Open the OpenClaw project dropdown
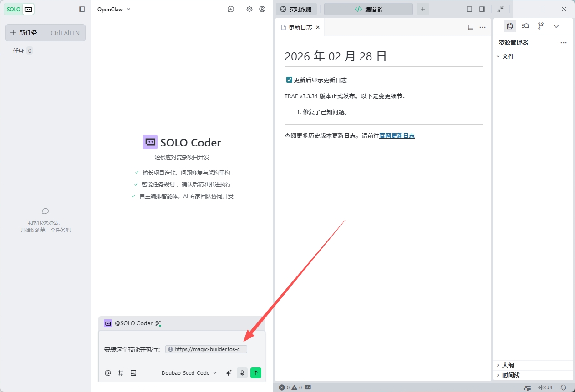575x392 pixels. pyautogui.click(x=114, y=9)
